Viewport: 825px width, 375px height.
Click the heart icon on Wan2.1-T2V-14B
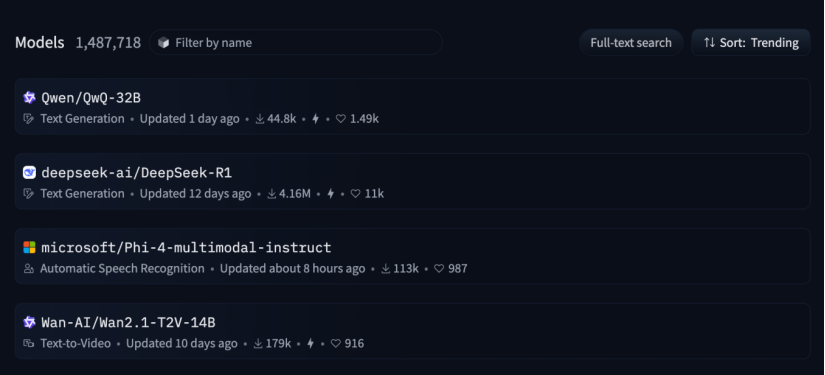tap(336, 343)
